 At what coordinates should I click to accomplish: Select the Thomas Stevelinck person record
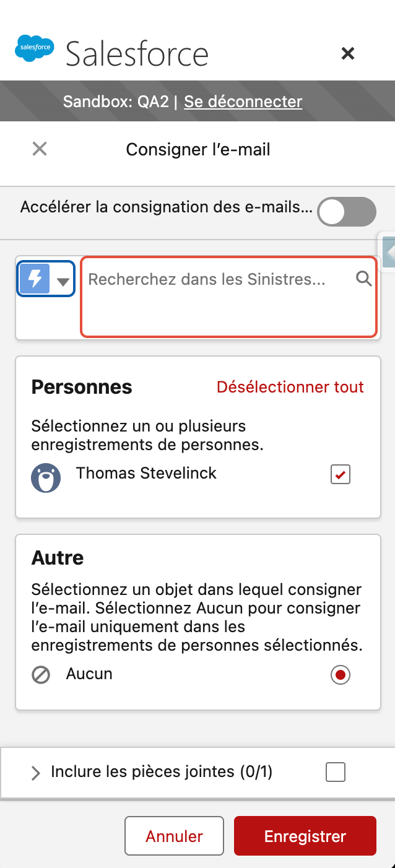coord(146,474)
